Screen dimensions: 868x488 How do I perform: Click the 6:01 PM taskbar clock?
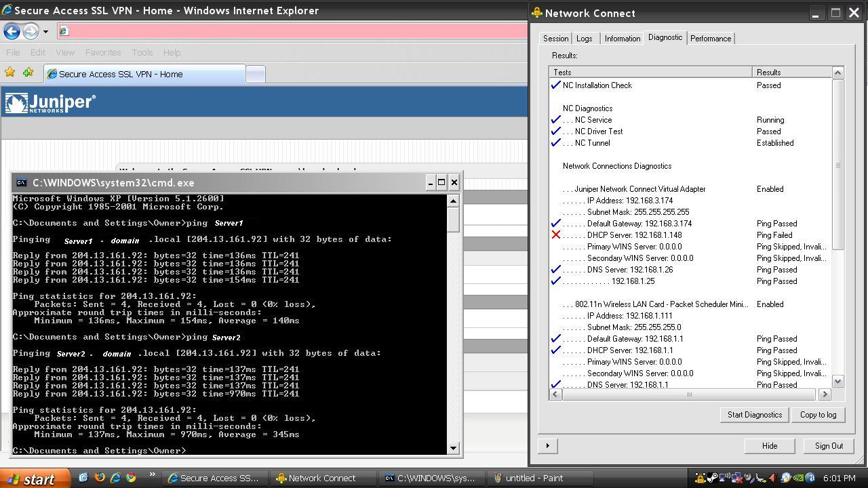[x=840, y=478]
